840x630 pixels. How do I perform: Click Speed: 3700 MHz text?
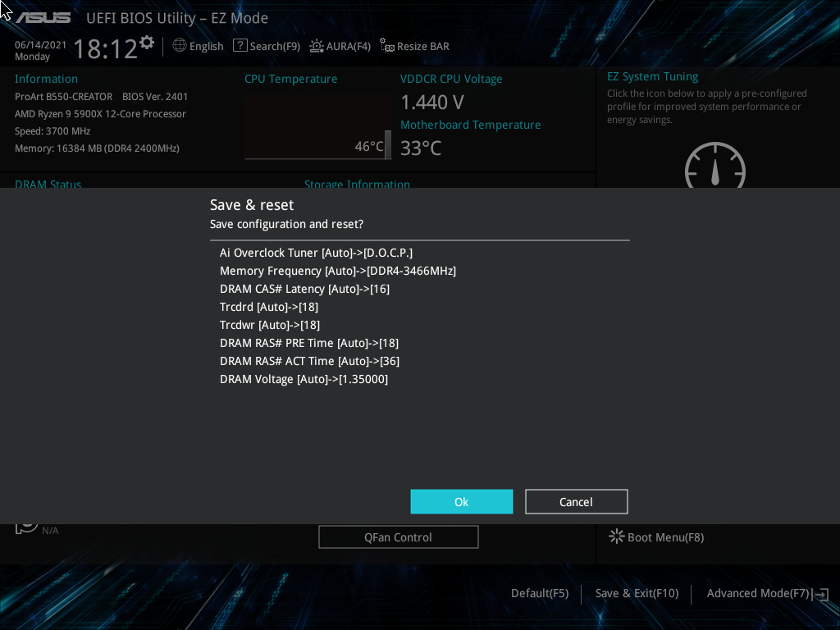52,130
